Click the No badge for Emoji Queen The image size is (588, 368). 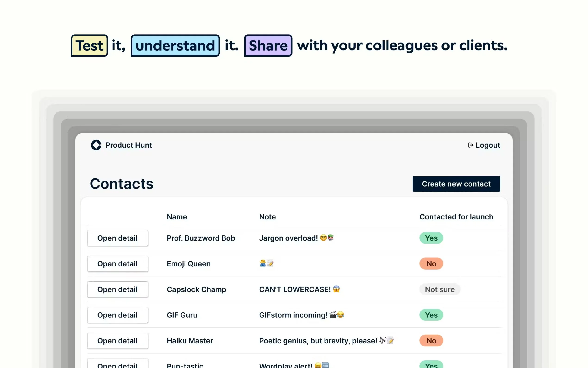[x=431, y=263]
